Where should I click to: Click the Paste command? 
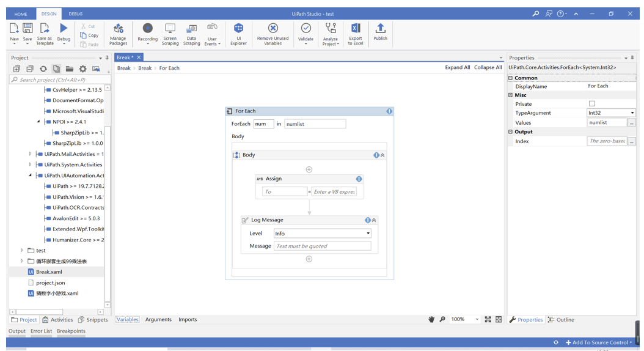[x=89, y=45]
